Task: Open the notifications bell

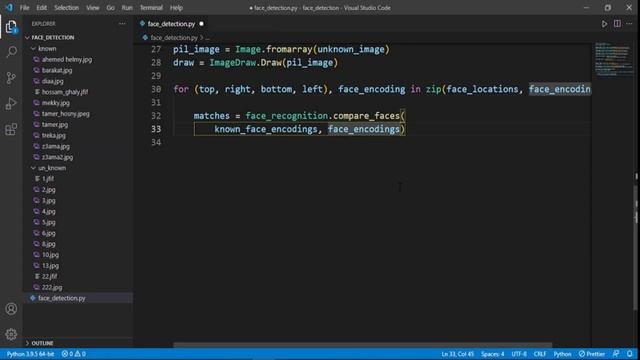Action: coord(630,354)
